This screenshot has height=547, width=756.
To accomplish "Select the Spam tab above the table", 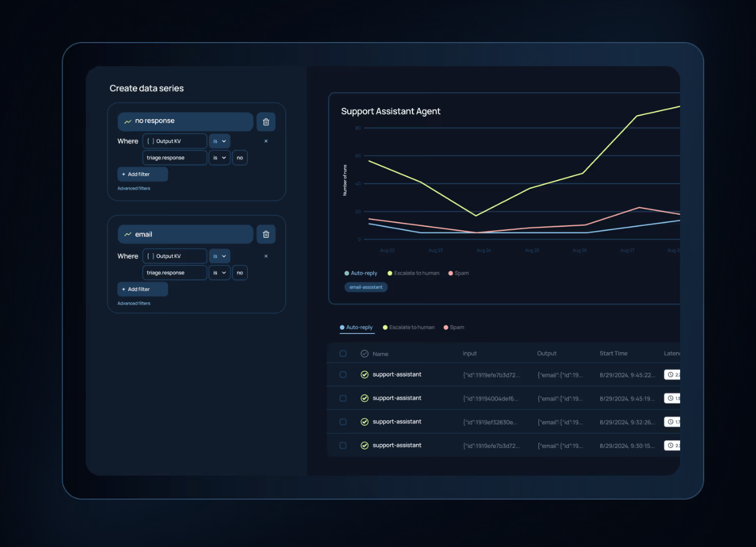I will (x=454, y=328).
